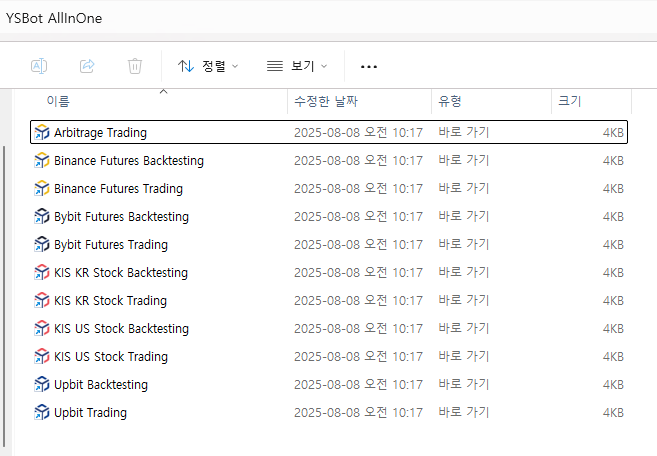
Task: Open the 보기 view dropdown
Action: click(x=297, y=66)
